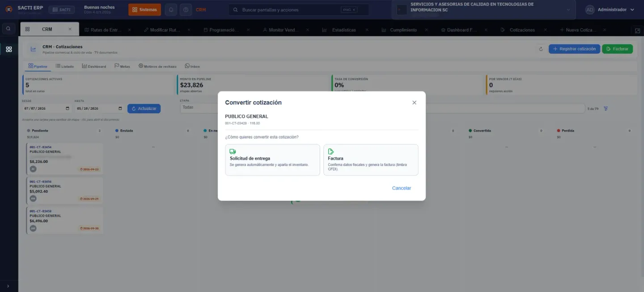Open the Hasta date calendar picker icon
Viewport: 644px width, 292px height.
120,108
